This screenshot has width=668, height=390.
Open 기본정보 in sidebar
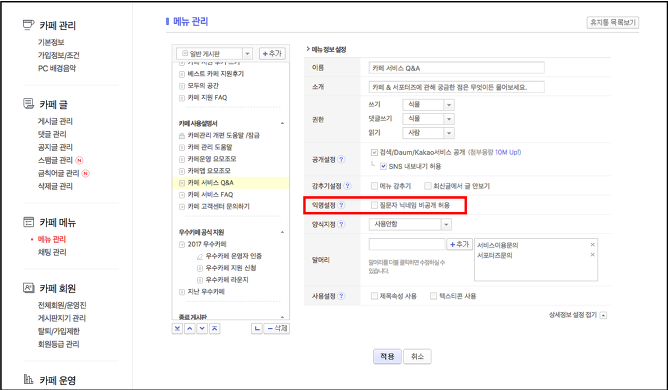click(51, 42)
